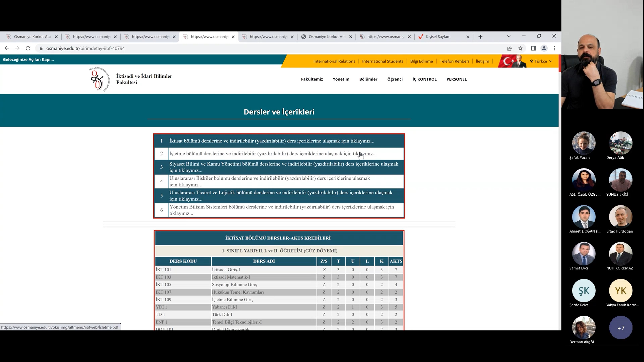
Task: Open the browser side panel icon
Action: pos(533,48)
